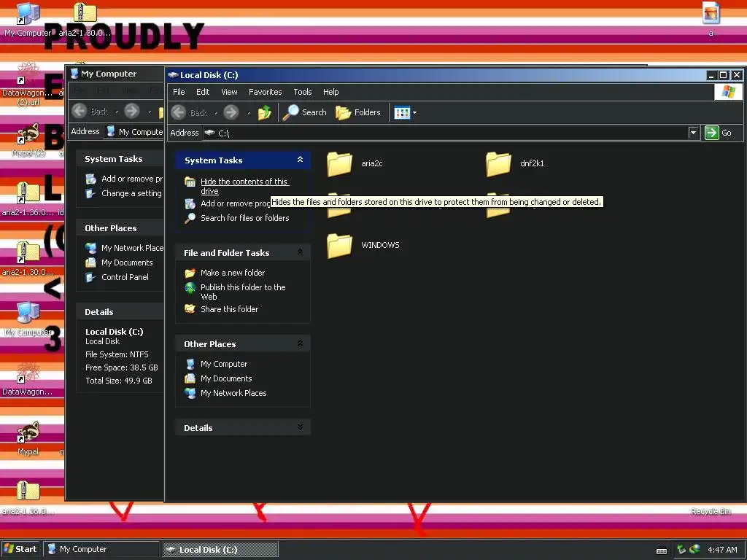Open the Mypal (2) desktop shortcut

(x=28, y=141)
